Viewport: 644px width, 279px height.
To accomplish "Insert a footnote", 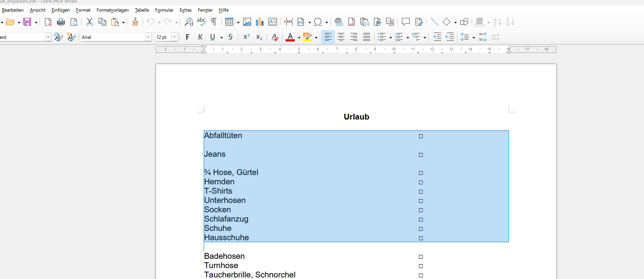I will [x=351, y=22].
